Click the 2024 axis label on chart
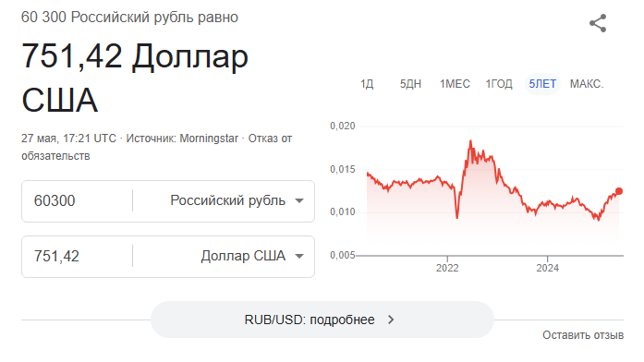This screenshot has height=362, width=644. (x=548, y=268)
